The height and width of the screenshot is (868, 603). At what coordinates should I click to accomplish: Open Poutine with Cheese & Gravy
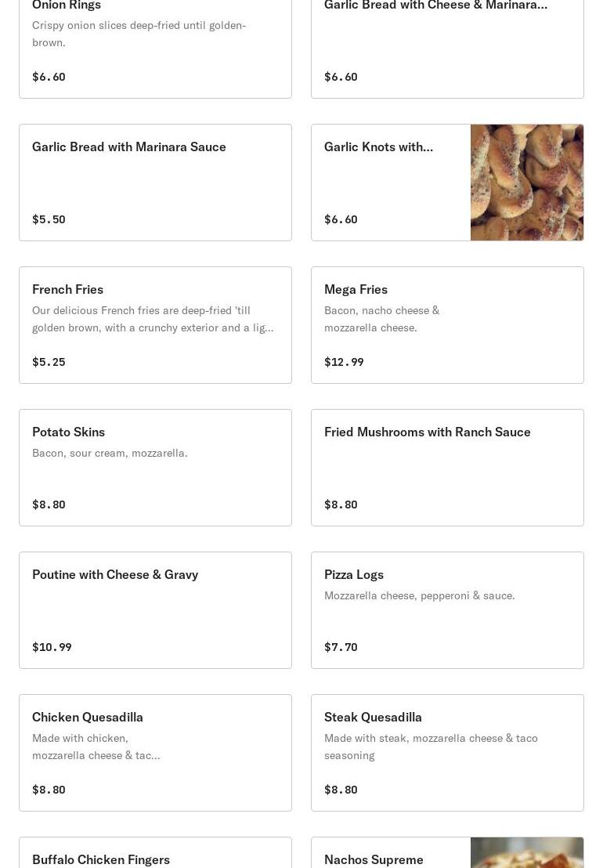pyautogui.click(x=155, y=610)
